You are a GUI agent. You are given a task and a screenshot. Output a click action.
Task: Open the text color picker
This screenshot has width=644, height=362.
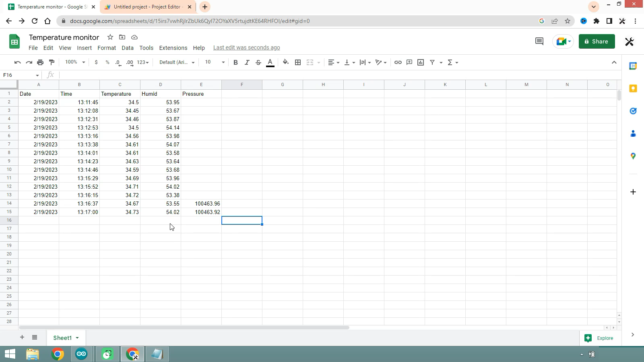(270, 62)
